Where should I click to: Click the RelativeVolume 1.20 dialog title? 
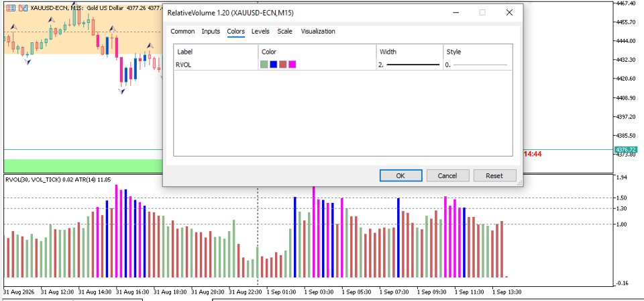pyautogui.click(x=230, y=13)
